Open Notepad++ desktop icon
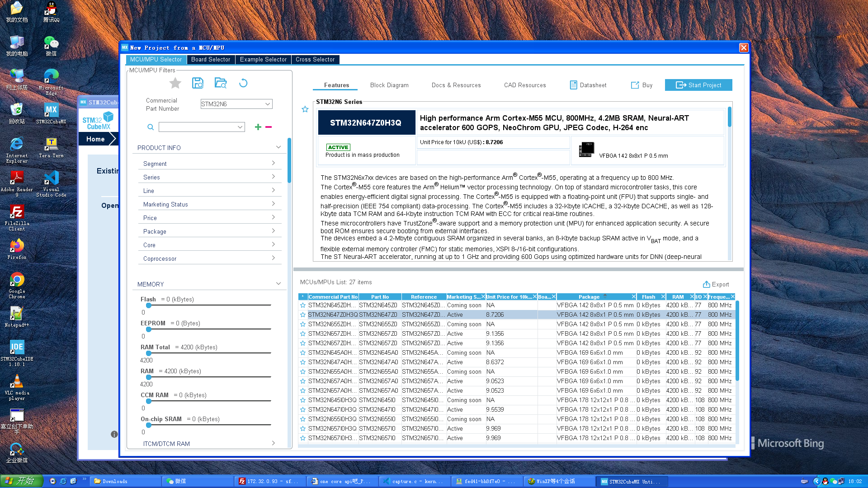 pyautogui.click(x=17, y=316)
